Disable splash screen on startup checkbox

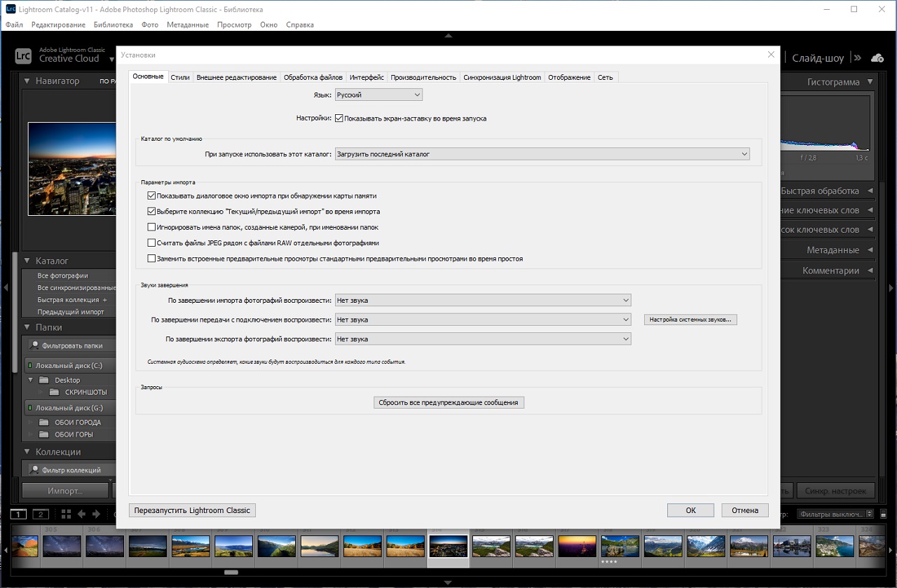click(339, 118)
